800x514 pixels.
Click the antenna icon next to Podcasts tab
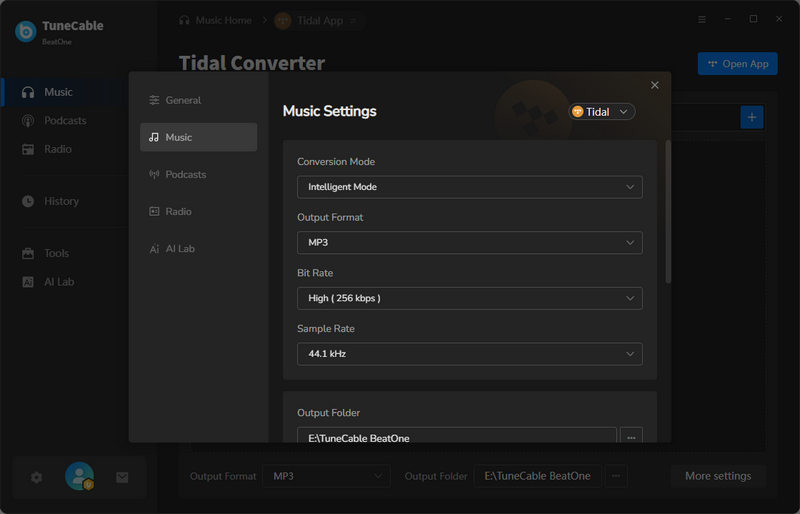tap(154, 175)
